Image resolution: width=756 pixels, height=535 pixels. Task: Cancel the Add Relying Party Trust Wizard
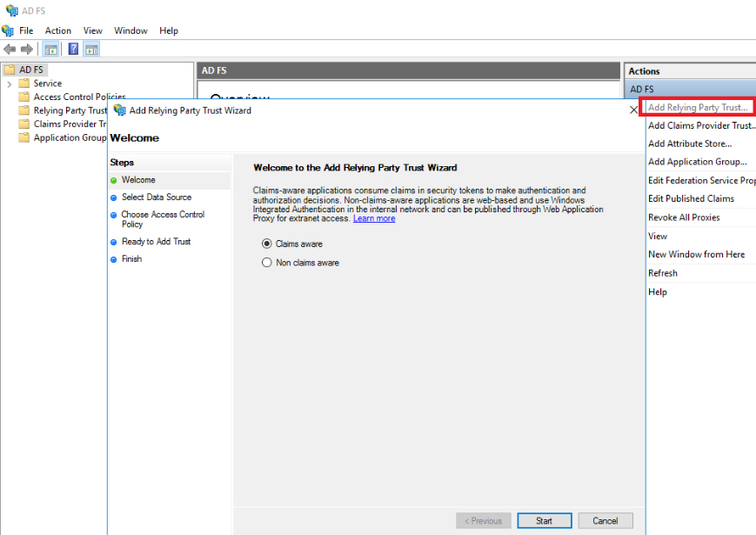[605, 521]
